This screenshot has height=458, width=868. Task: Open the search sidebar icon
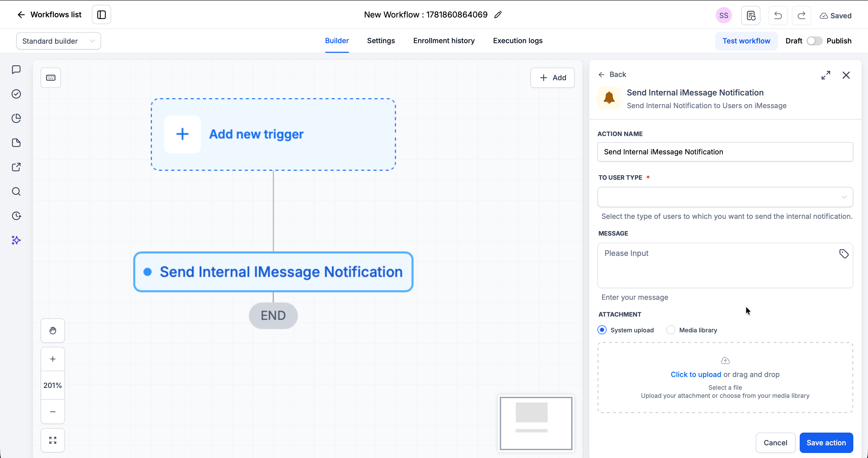[16, 191]
